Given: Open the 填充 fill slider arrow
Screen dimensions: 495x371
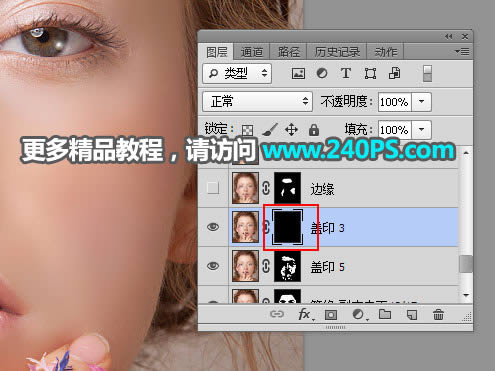Looking at the screenshot, I should tap(422, 129).
